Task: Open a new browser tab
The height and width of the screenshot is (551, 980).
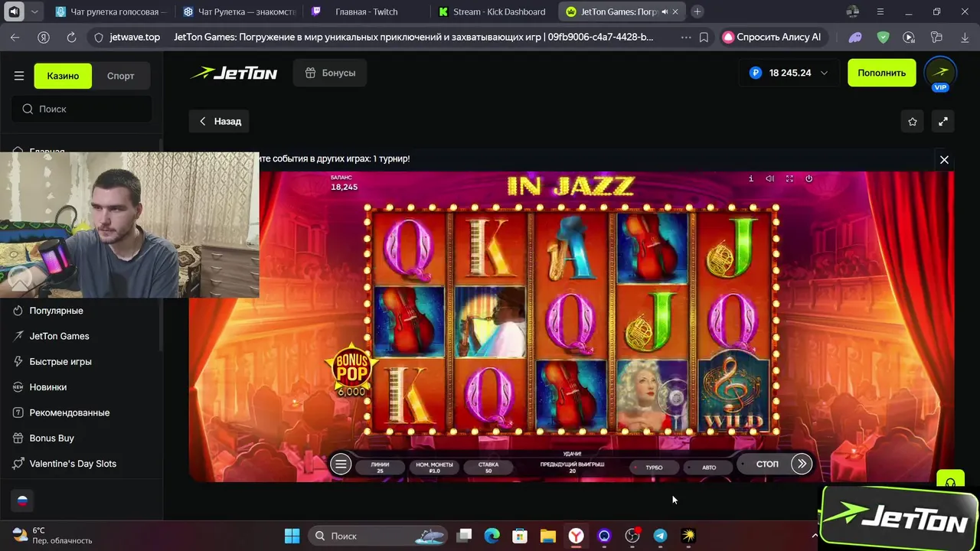Action: (x=697, y=11)
